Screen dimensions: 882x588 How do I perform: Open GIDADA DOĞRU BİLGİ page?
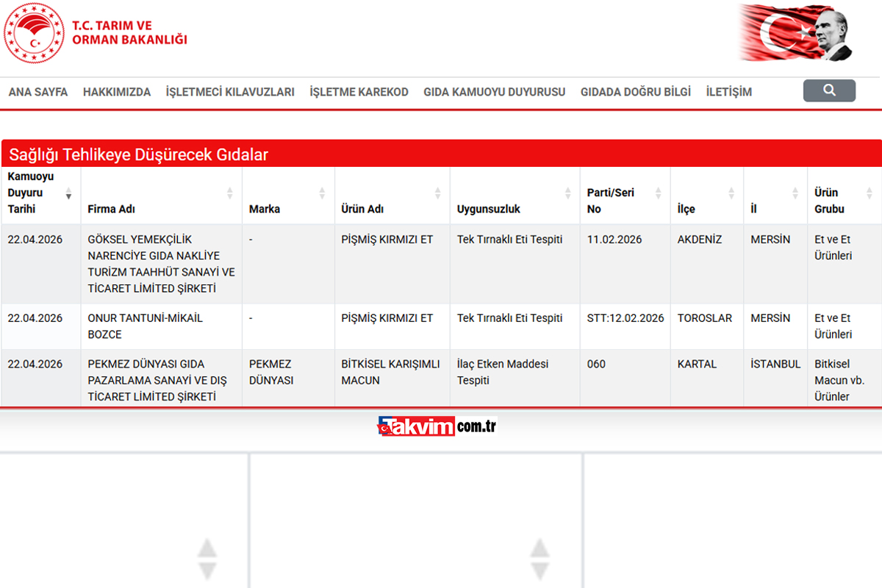click(635, 92)
